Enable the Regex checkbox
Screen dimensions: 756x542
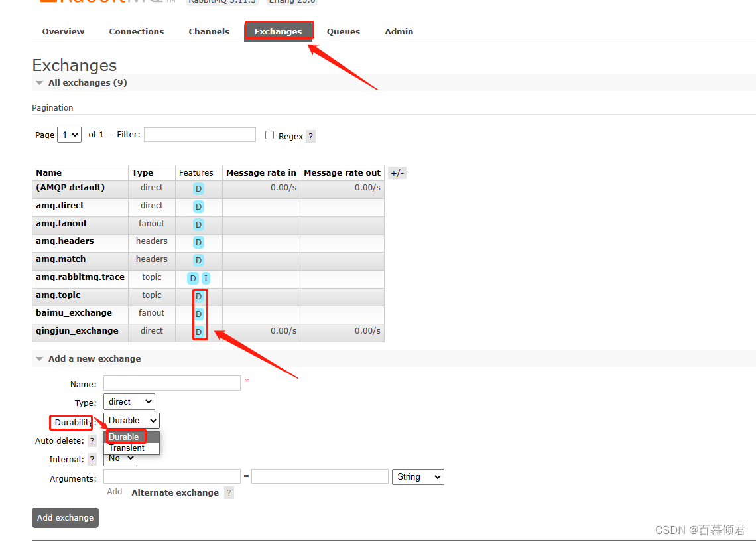(269, 135)
